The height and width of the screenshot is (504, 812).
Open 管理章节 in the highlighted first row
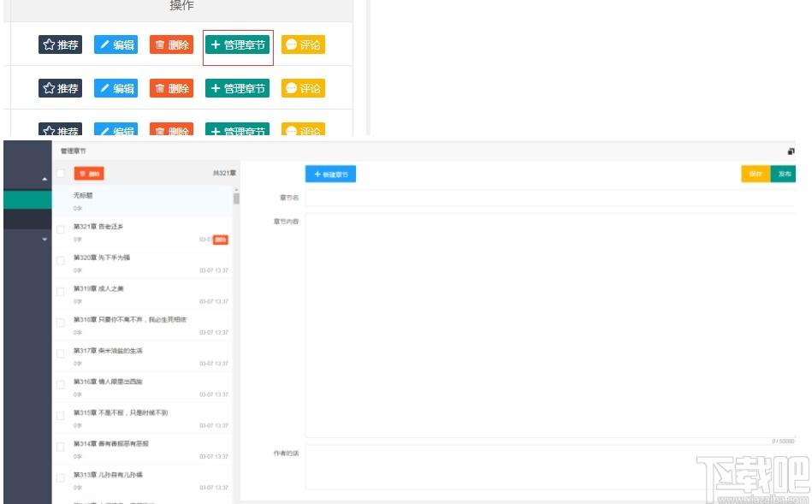tap(237, 44)
